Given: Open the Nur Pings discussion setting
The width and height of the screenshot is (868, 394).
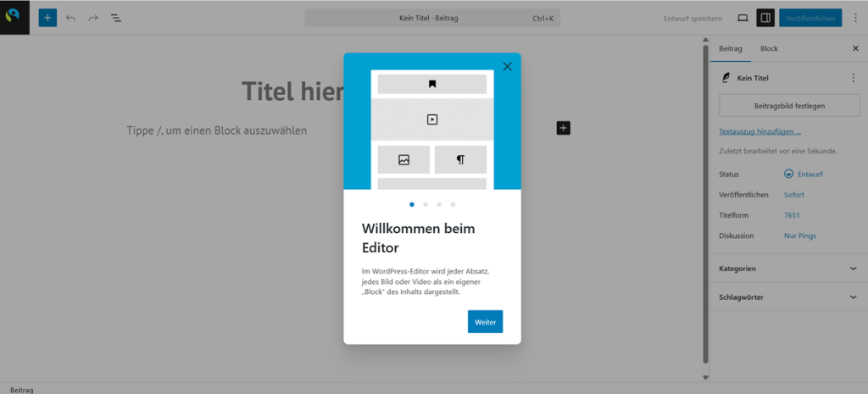Looking at the screenshot, I should click(x=800, y=236).
